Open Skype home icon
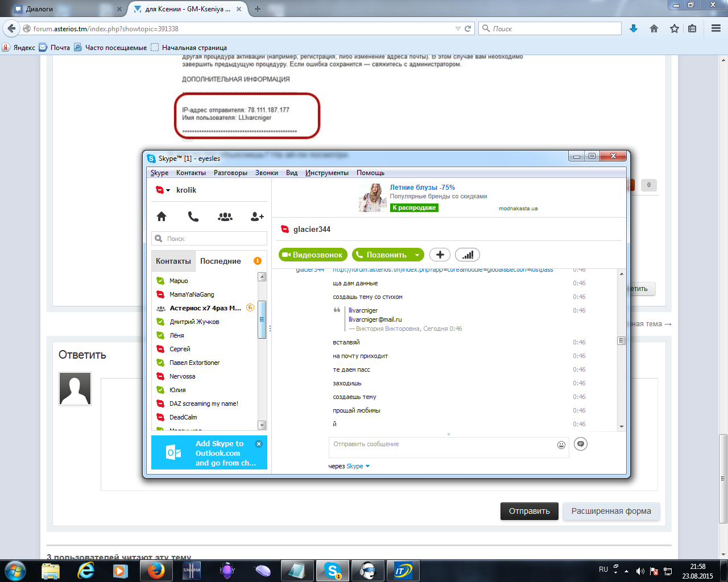728x582 pixels. click(162, 216)
